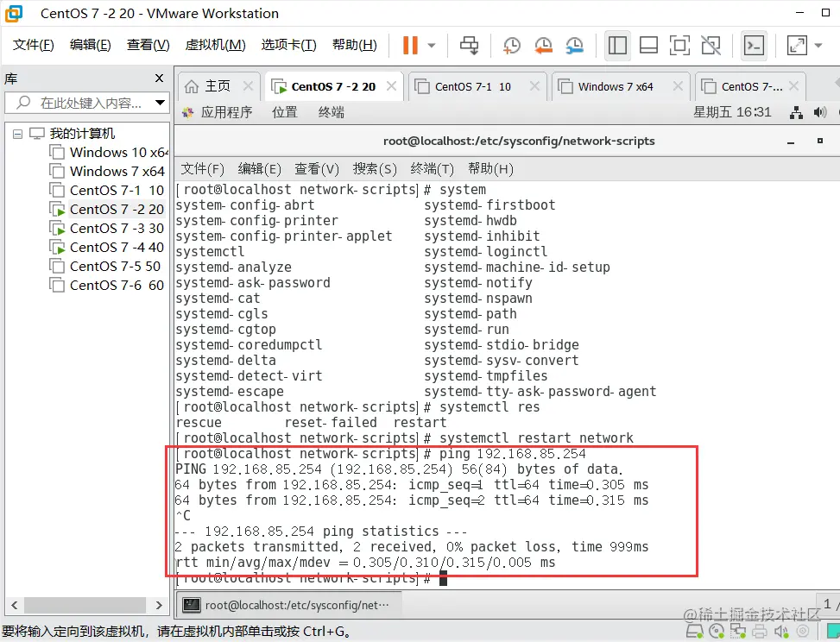The image size is (840, 642).
Task: Take a snapshot of the virtual machine
Action: (511, 45)
